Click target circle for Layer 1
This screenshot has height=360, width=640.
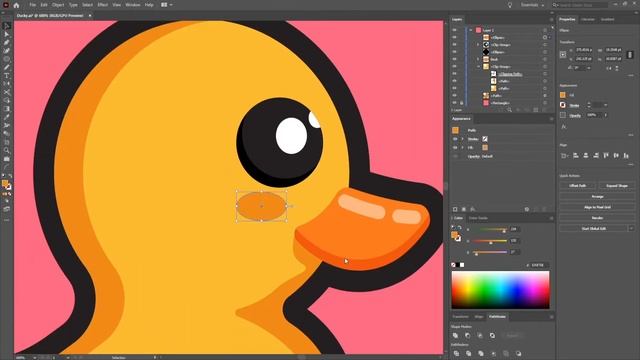coord(545,30)
